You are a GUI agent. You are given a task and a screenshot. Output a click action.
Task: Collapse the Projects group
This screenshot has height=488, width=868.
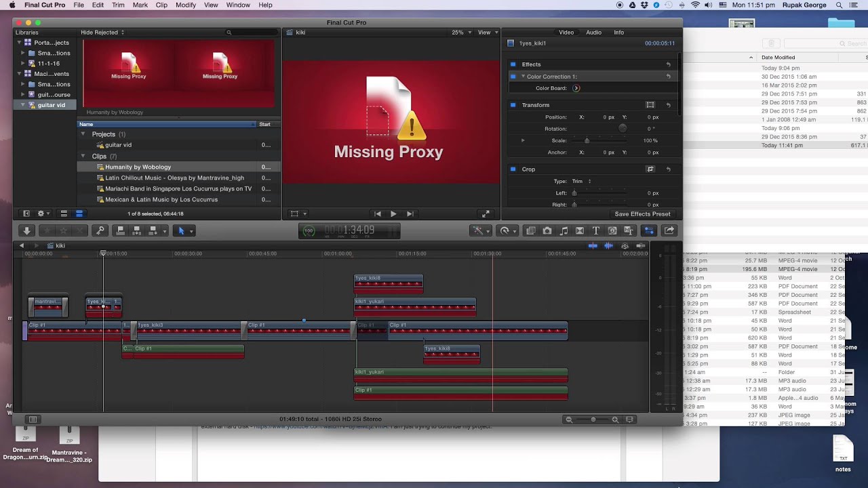83,134
